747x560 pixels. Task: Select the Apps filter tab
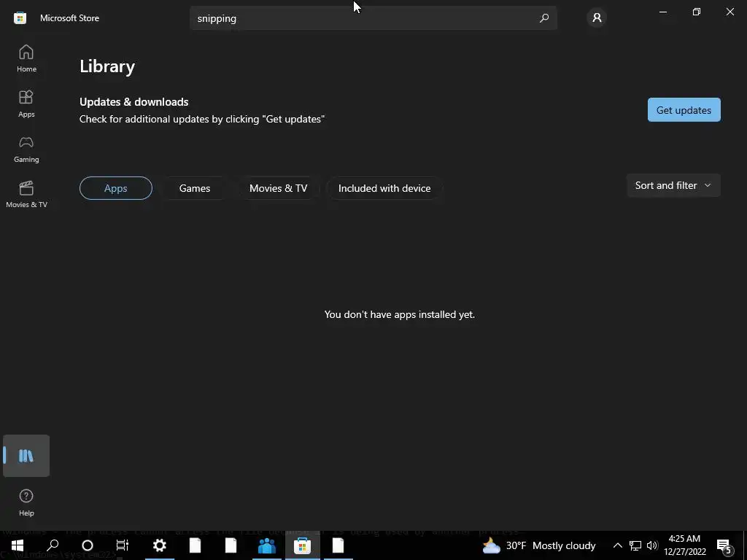(x=116, y=188)
